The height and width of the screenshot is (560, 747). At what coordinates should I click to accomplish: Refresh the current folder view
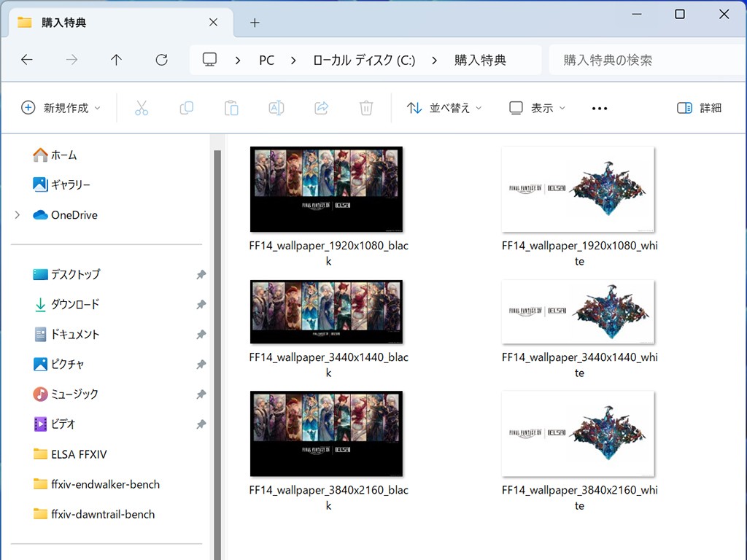point(161,60)
